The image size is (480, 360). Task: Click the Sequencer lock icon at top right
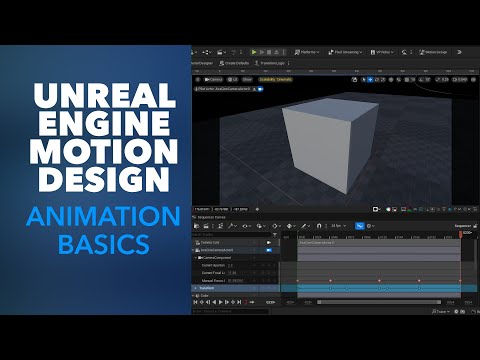coord(475,226)
